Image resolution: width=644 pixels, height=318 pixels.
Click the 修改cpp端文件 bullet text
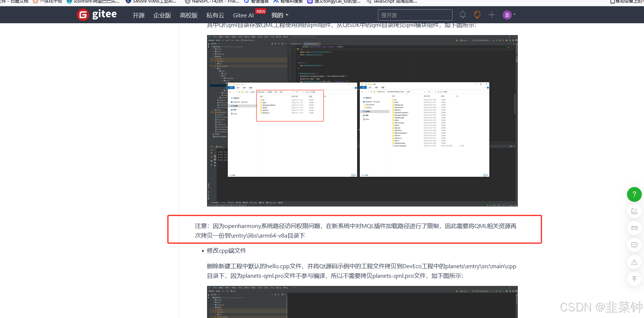(226, 251)
